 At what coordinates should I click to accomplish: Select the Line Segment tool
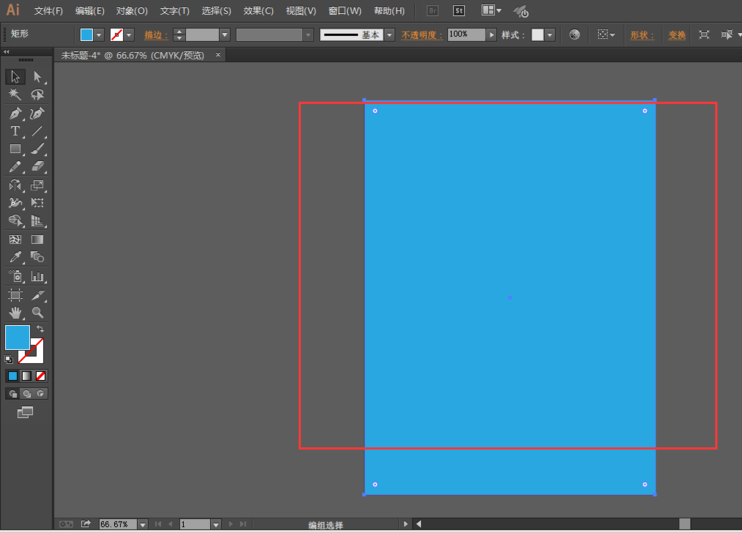[x=37, y=131]
